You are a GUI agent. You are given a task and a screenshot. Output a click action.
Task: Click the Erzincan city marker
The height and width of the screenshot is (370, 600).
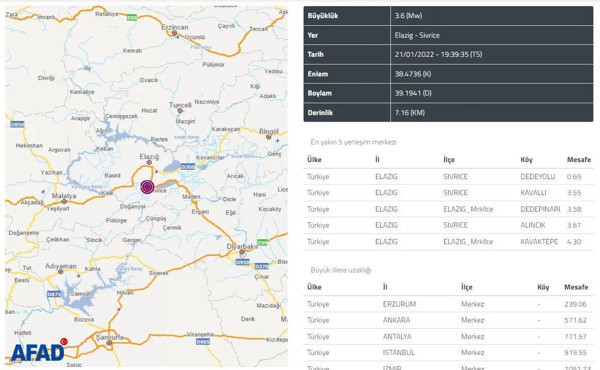pos(174,33)
